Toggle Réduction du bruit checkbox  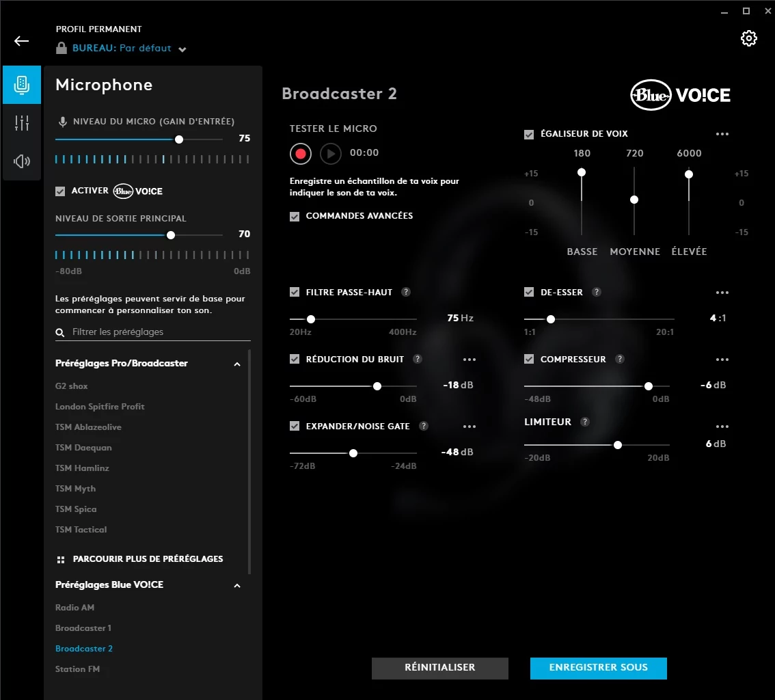coord(295,359)
